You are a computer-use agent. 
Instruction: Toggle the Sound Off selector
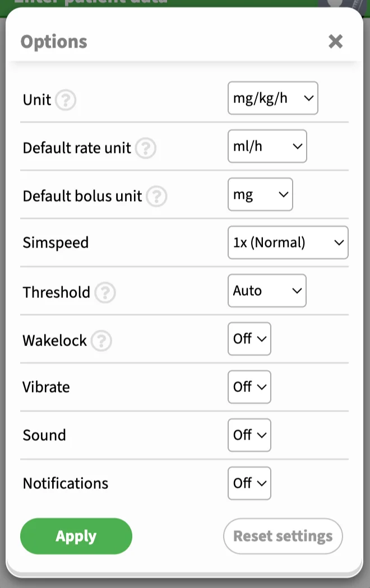(x=249, y=435)
